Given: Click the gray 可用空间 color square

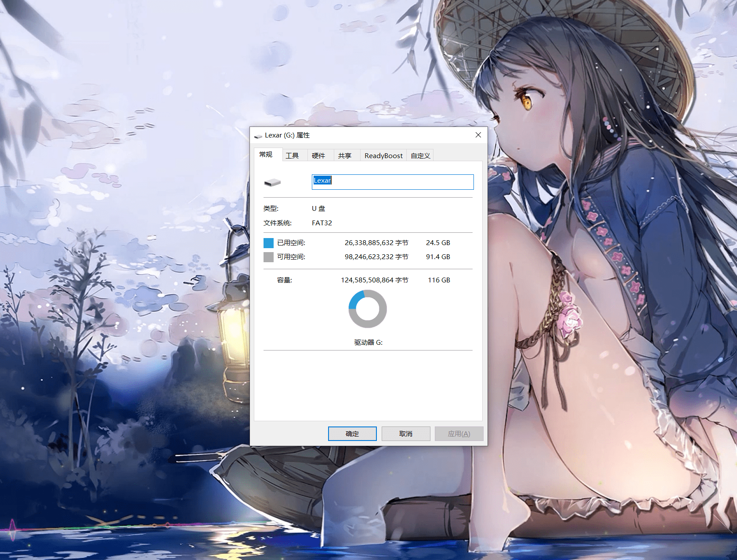Looking at the screenshot, I should [x=268, y=257].
